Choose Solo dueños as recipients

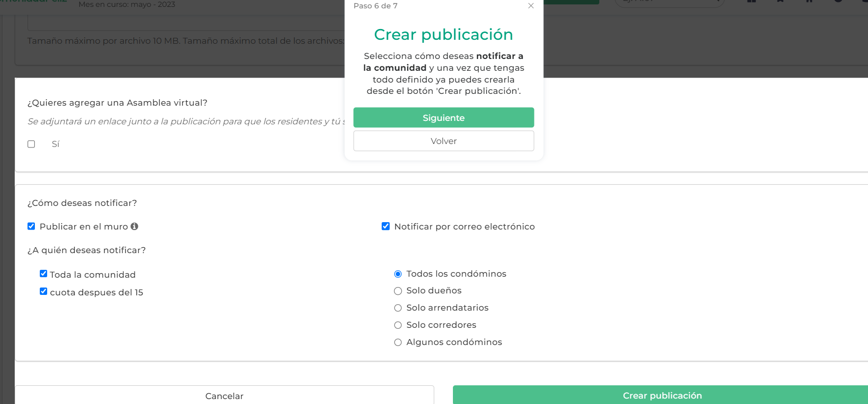click(398, 291)
